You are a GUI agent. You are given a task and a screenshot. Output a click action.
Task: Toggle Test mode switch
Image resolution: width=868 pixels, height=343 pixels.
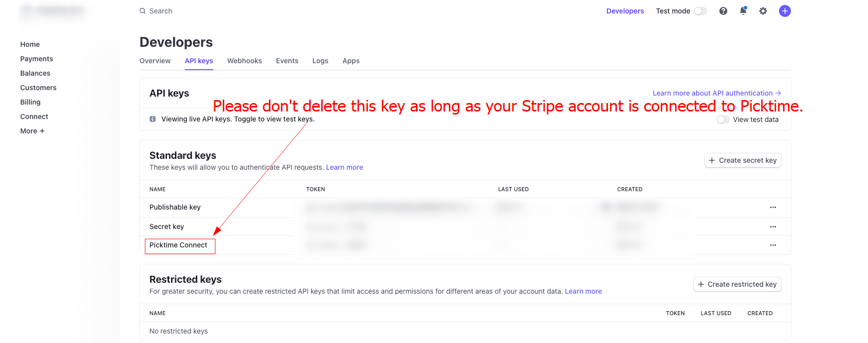(700, 11)
